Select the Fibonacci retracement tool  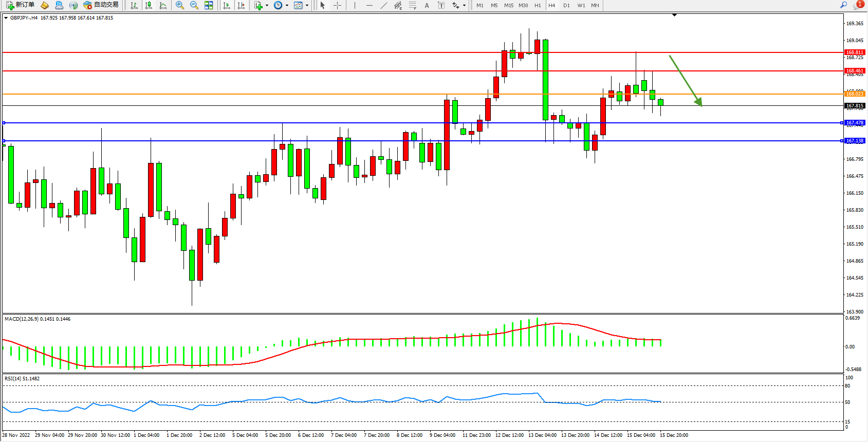[x=413, y=5]
